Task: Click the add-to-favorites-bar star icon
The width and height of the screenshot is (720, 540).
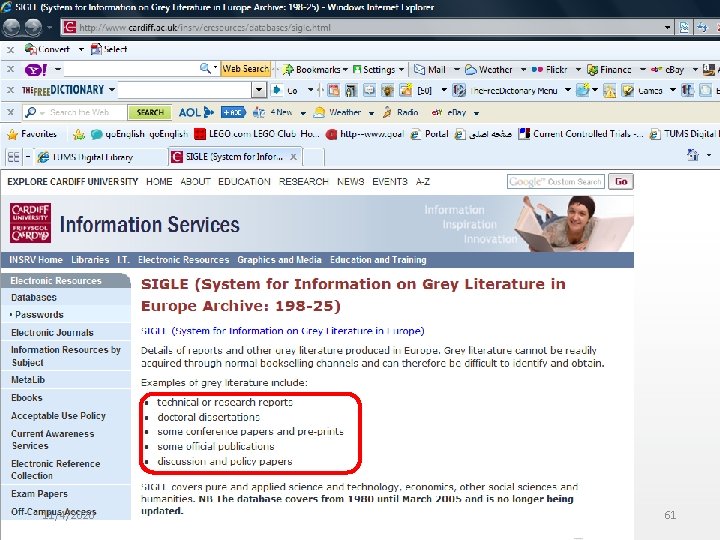Action: click(x=79, y=134)
